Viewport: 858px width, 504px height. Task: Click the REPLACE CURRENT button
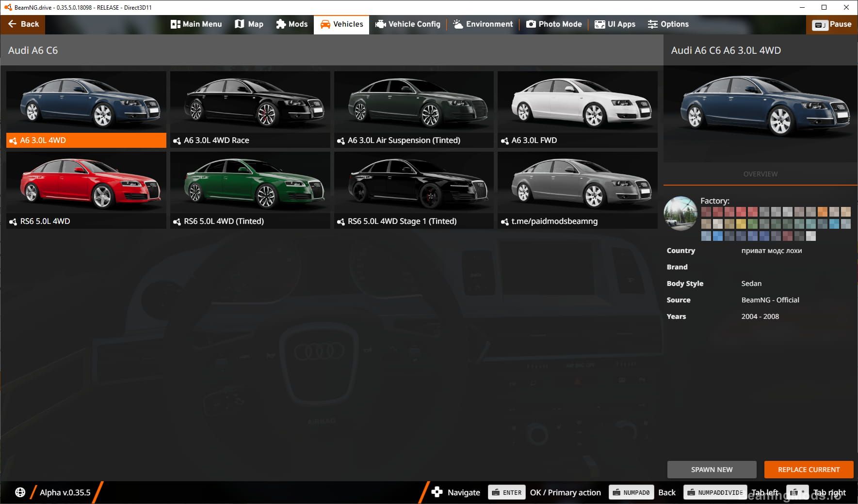pos(809,470)
